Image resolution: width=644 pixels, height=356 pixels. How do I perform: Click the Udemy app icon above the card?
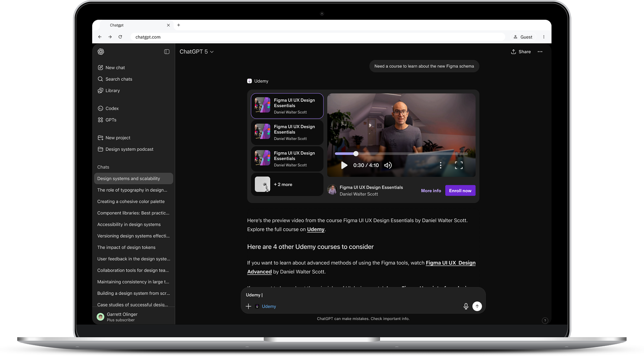[x=250, y=81]
